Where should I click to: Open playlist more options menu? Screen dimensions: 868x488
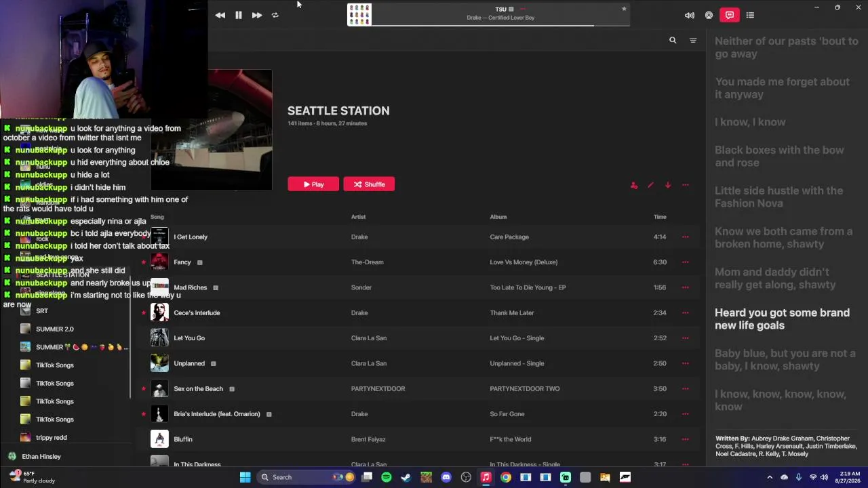coord(686,185)
